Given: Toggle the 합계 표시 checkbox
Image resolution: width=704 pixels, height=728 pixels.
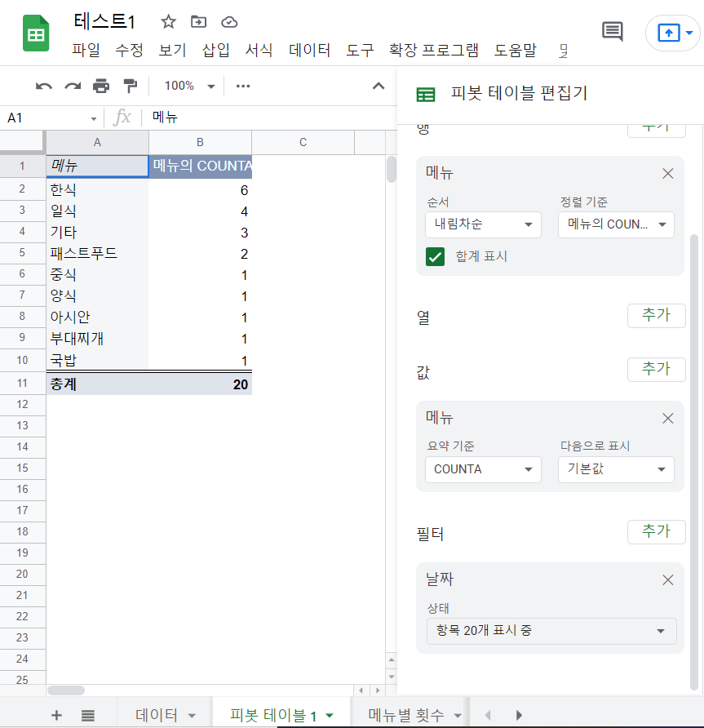Looking at the screenshot, I should point(435,256).
